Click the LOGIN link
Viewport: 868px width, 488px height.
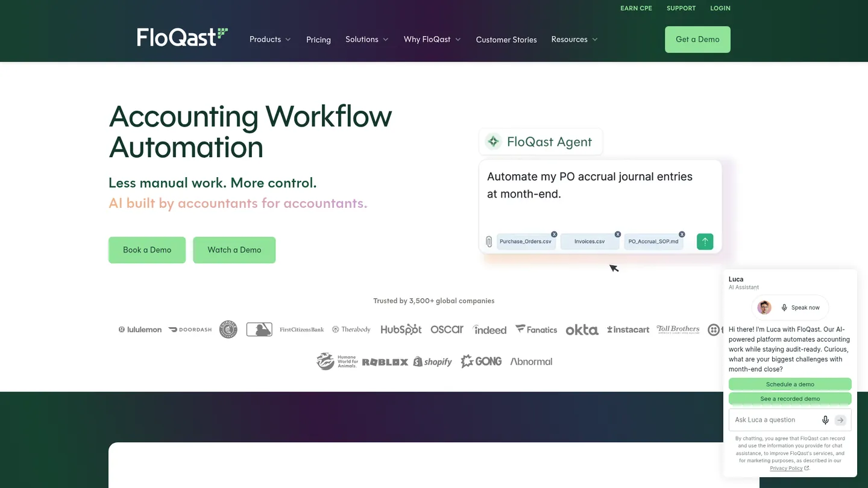(x=720, y=8)
